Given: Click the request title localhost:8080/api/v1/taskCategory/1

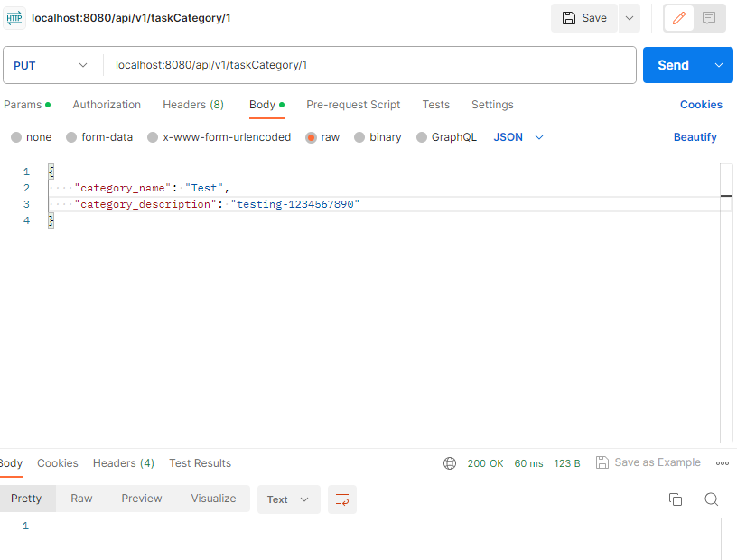Looking at the screenshot, I should coord(131,18).
